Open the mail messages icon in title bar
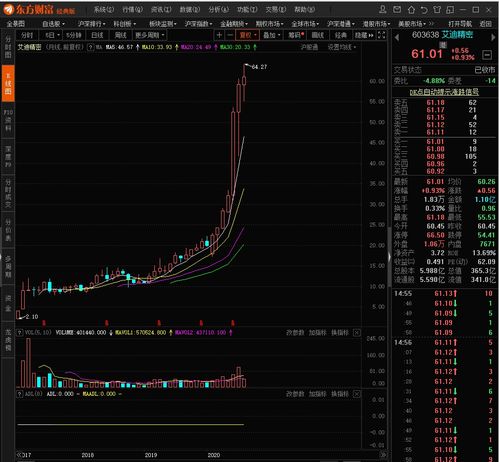The height and width of the screenshot is (462, 499). coord(397,9)
